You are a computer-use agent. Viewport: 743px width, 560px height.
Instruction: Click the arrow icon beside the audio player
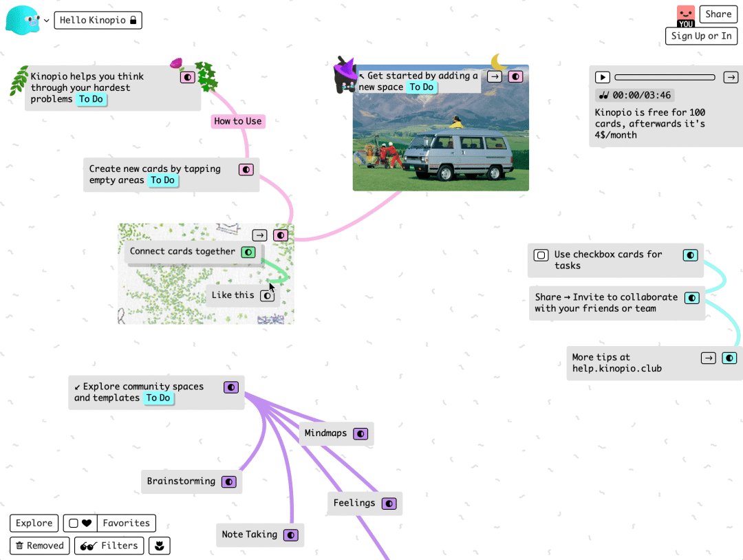pos(731,76)
